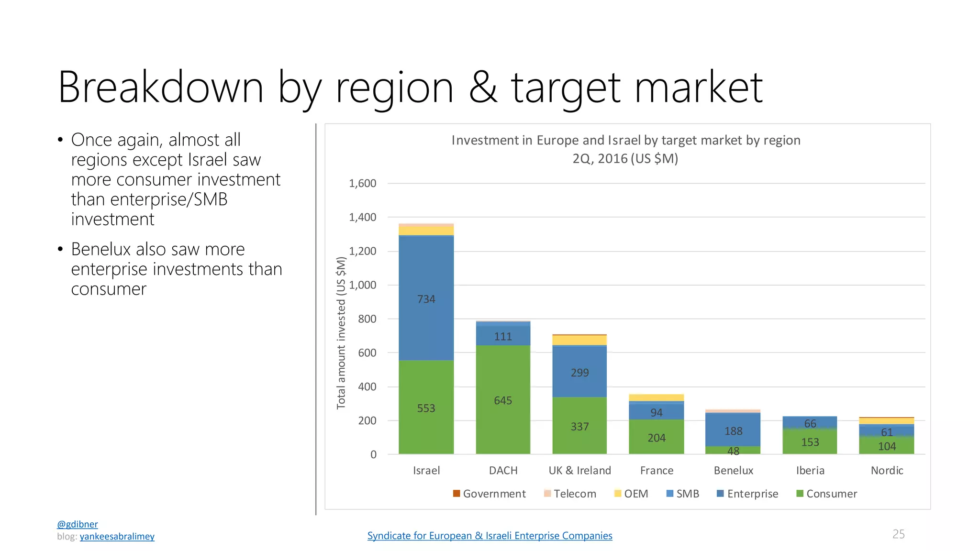Select the France OEM yellow segment
The height and width of the screenshot is (551, 980).
pyautogui.click(x=656, y=397)
